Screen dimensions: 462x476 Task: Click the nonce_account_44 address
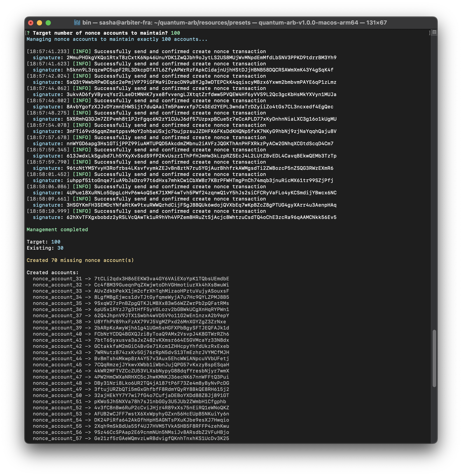161,358
